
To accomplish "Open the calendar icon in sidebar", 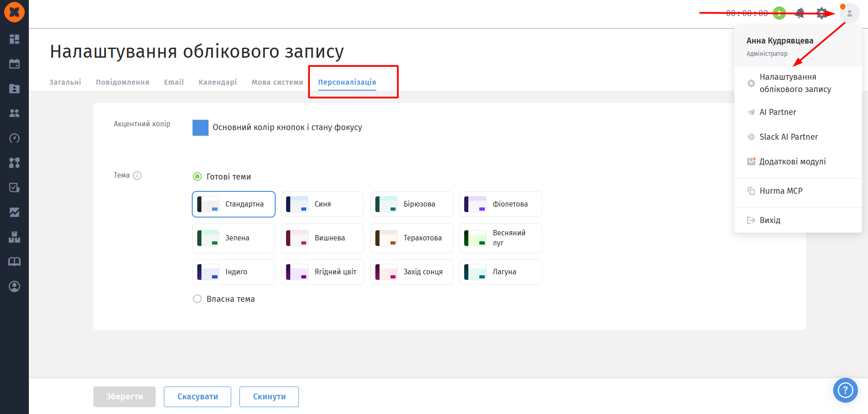I will coord(14,64).
